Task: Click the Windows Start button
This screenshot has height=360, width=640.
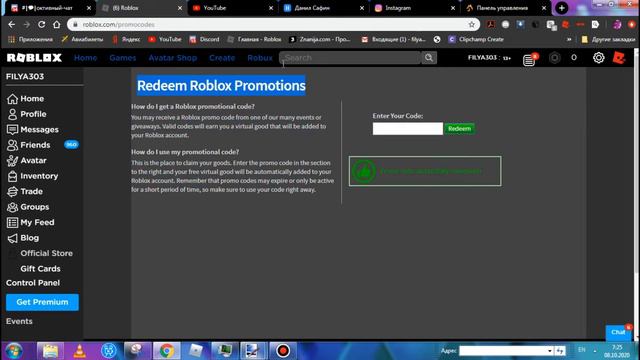Action: coord(14,351)
